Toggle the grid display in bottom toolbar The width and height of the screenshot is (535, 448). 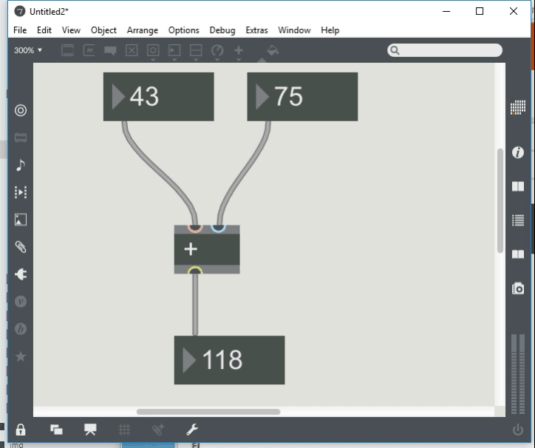(125, 430)
